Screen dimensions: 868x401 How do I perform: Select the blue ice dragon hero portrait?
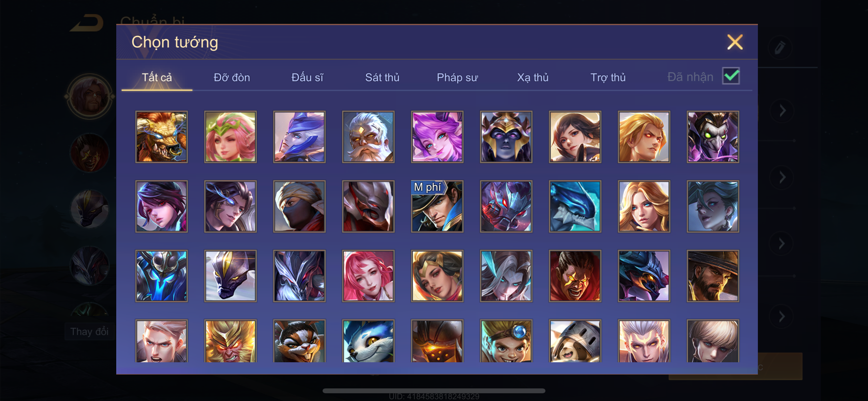tap(575, 206)
